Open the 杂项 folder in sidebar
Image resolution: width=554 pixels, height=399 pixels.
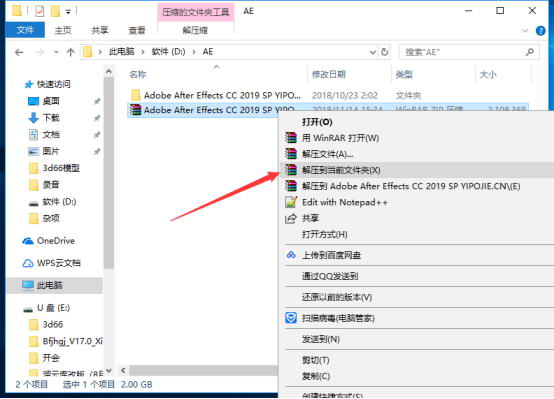click(44, 218)
